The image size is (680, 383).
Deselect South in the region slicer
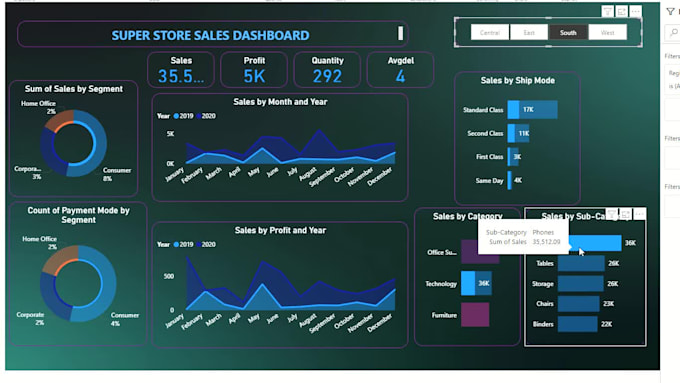click(568, 33)
